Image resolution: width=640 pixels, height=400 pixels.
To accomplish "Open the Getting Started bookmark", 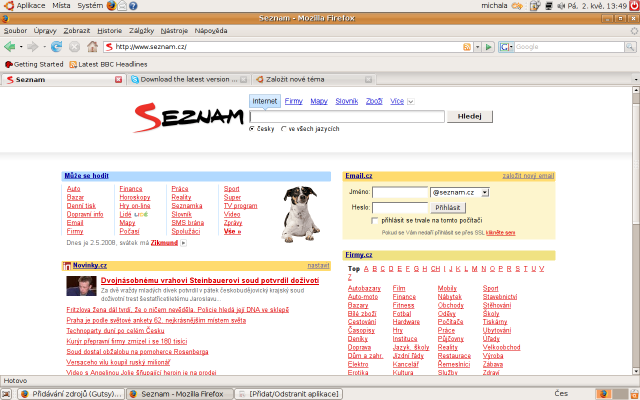I will [34, 64].
